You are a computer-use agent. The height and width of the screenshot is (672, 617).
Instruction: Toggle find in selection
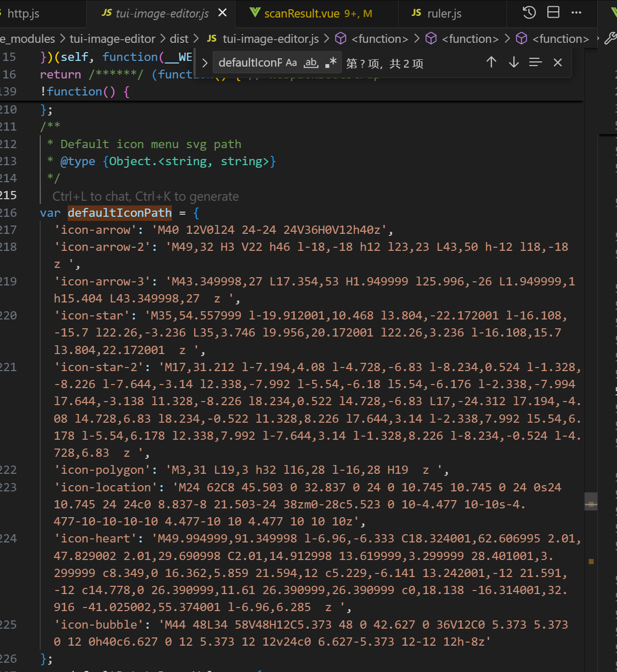tap(535, 62)
